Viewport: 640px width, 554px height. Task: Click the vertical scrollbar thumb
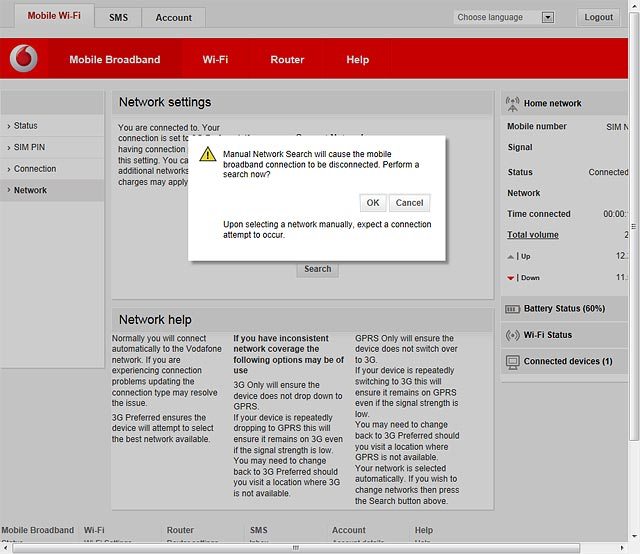(x=634, y=227)
